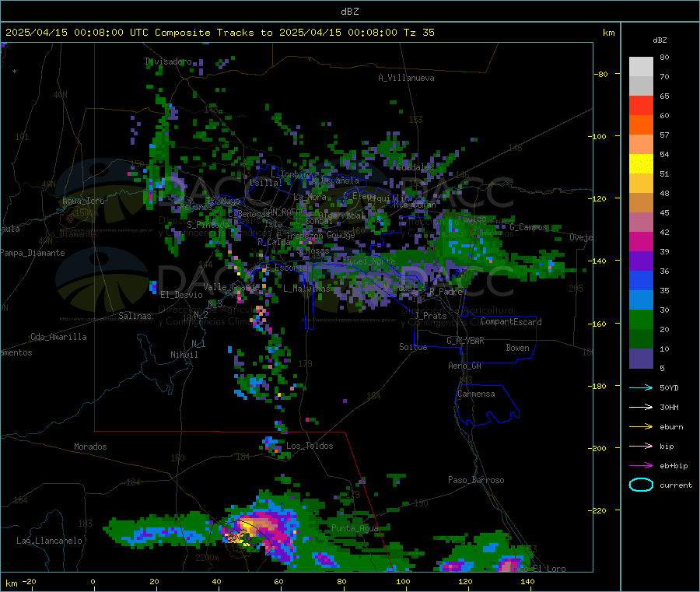The width and height of the screenshot is (700, 592).
Task: Click the 'Carmensa' map label
Action: pyautogui.click(x=476, y=394)
